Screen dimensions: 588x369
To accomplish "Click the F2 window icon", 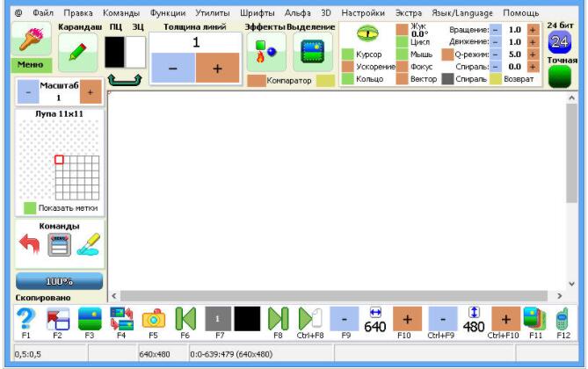I will 58,319.
